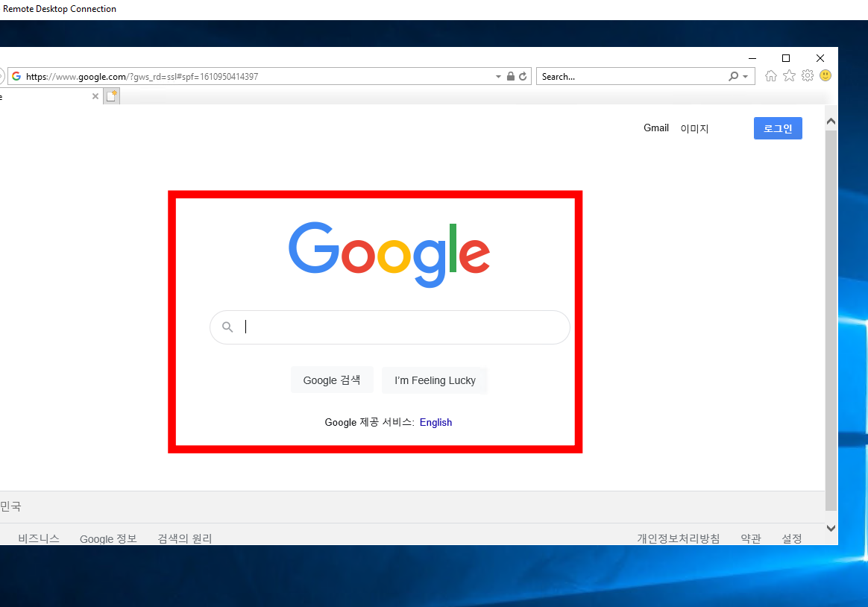The height and width of the screenshot is (607, 868).
Task: Open the 이미지 (Images) link
Action: click(694, 128)
